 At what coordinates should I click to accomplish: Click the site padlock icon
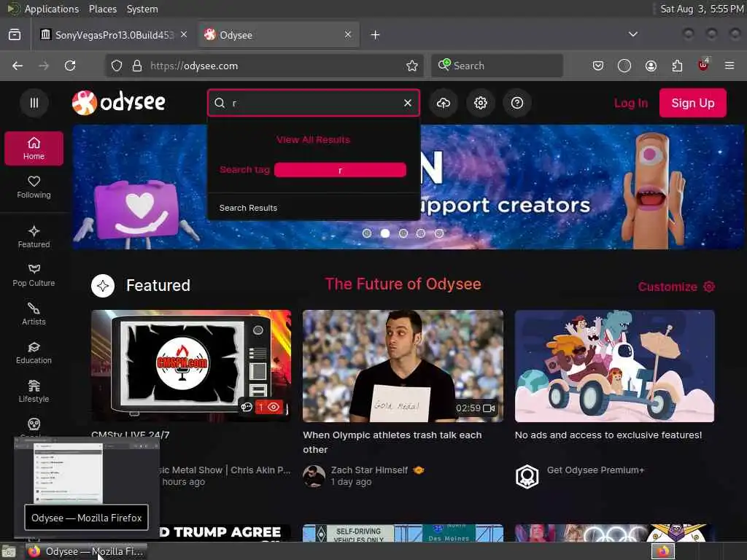137,66
